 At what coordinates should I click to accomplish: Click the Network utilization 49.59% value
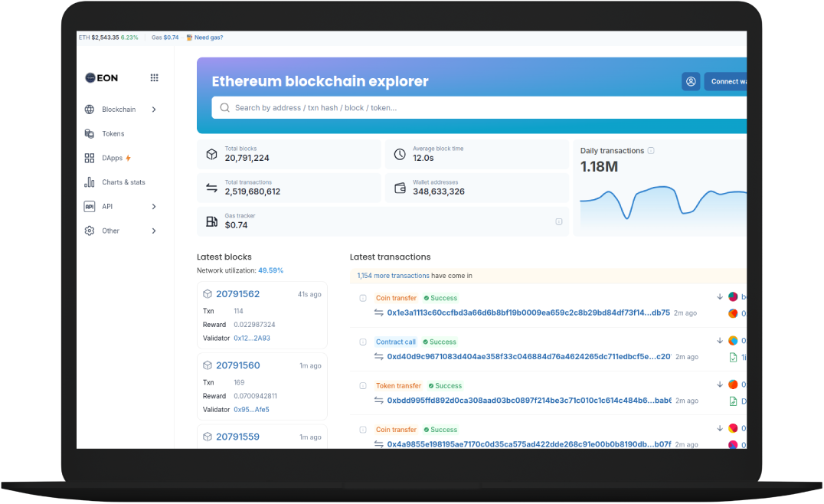click(x=270, y=270)
